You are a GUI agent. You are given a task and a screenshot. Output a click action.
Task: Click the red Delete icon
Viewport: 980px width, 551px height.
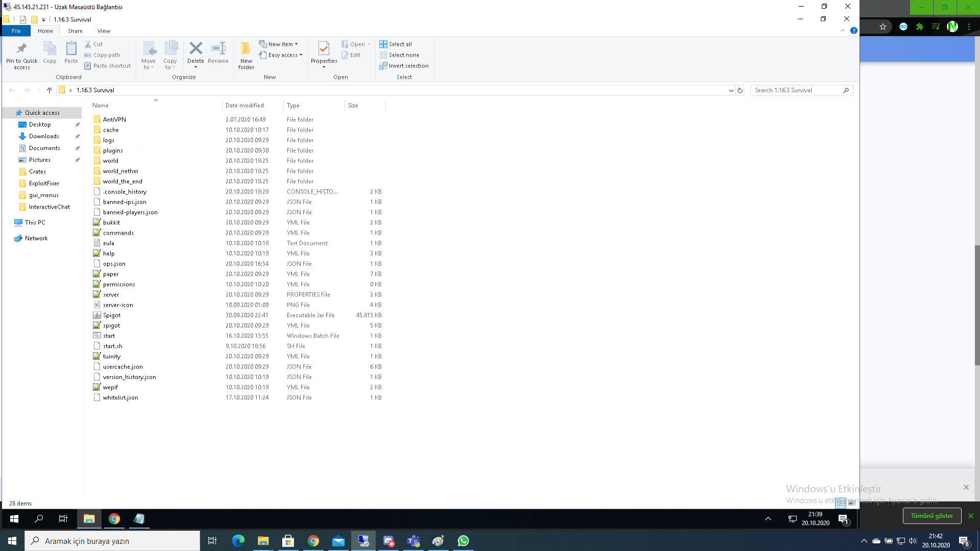(195, 48)
